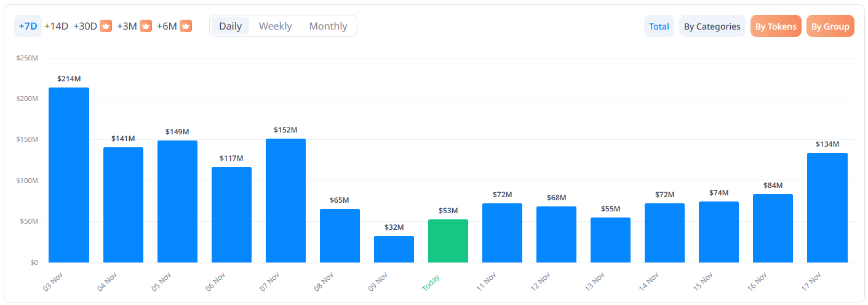Click the 03 Nov bar with $214M
This screenshot has height=305, width=868.
(69, 175)
